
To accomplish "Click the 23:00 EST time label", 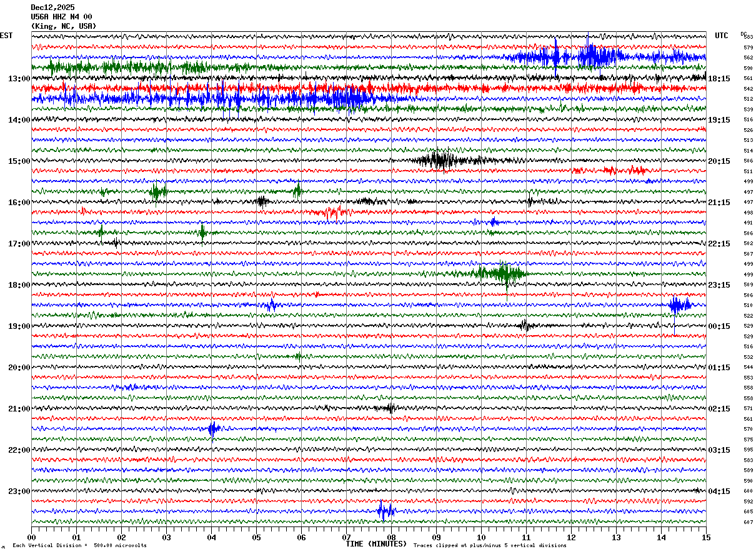I will click(19, 491).
